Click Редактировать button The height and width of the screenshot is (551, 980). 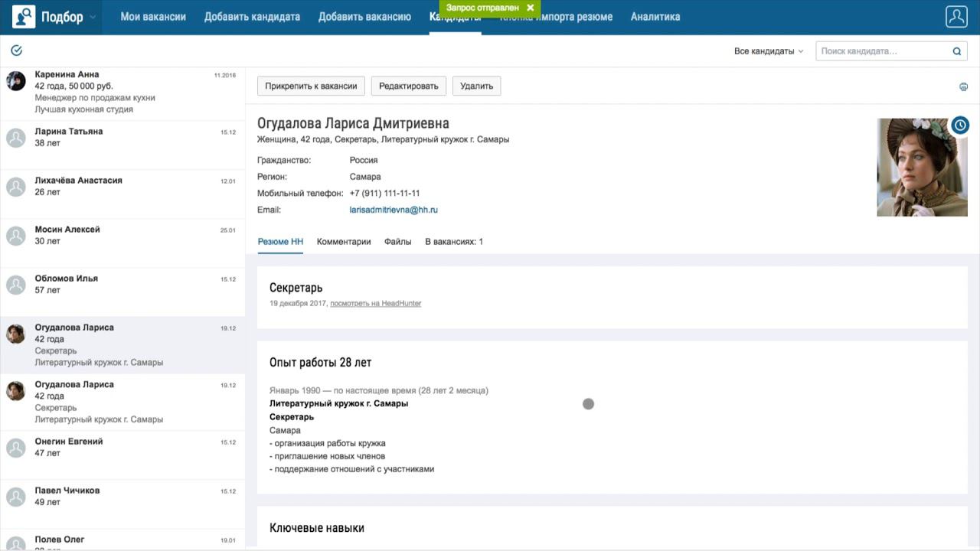point(409,86)
